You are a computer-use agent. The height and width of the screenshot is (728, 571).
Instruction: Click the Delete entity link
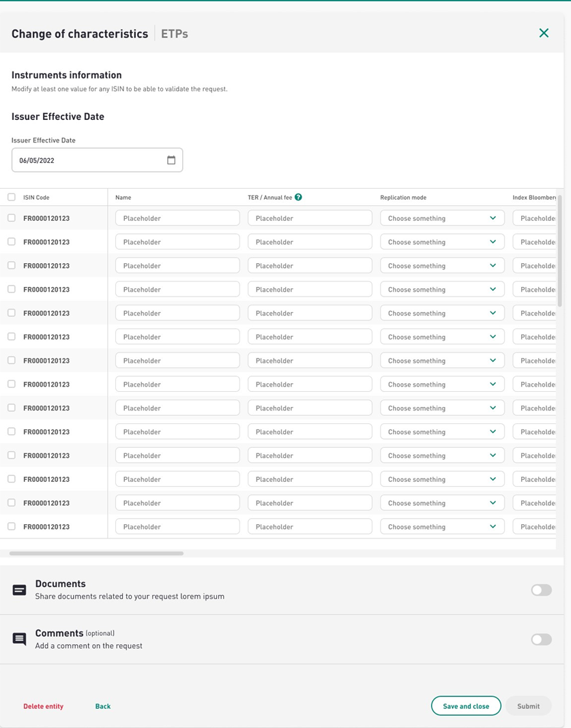coord(44,706)
